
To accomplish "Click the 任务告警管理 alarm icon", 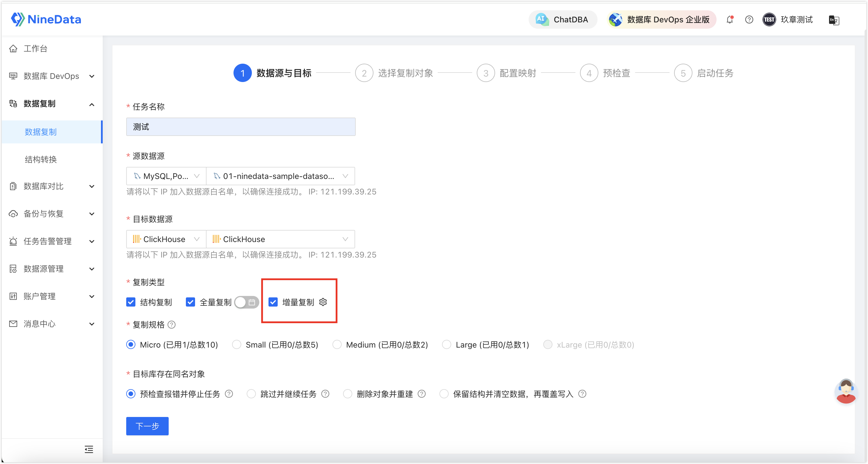I will pyautogui.click(x=13, y=241).
